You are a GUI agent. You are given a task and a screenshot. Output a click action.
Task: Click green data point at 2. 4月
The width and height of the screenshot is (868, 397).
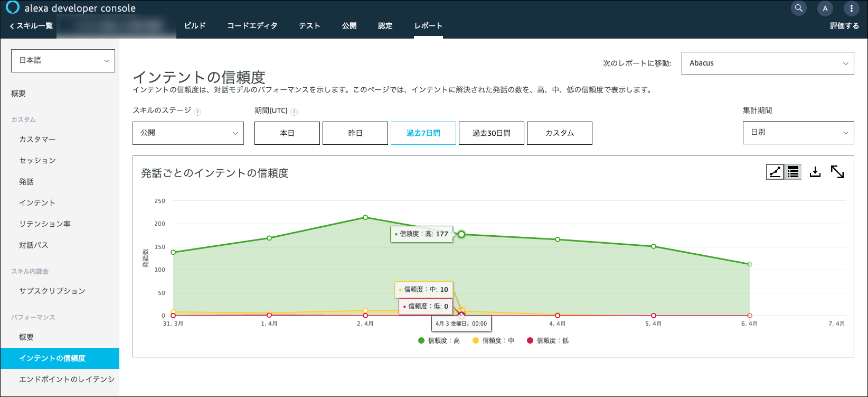point(365,217)
